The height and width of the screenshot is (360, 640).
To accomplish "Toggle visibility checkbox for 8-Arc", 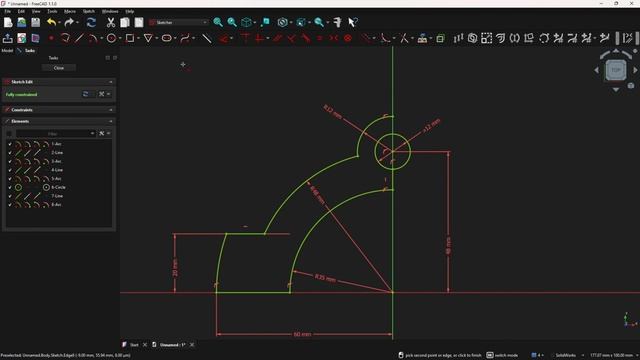I will click(x=10, y=204).
